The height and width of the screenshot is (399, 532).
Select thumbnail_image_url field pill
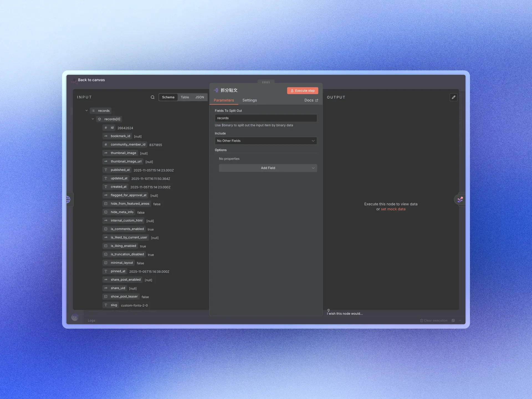(x=123, y=162)
